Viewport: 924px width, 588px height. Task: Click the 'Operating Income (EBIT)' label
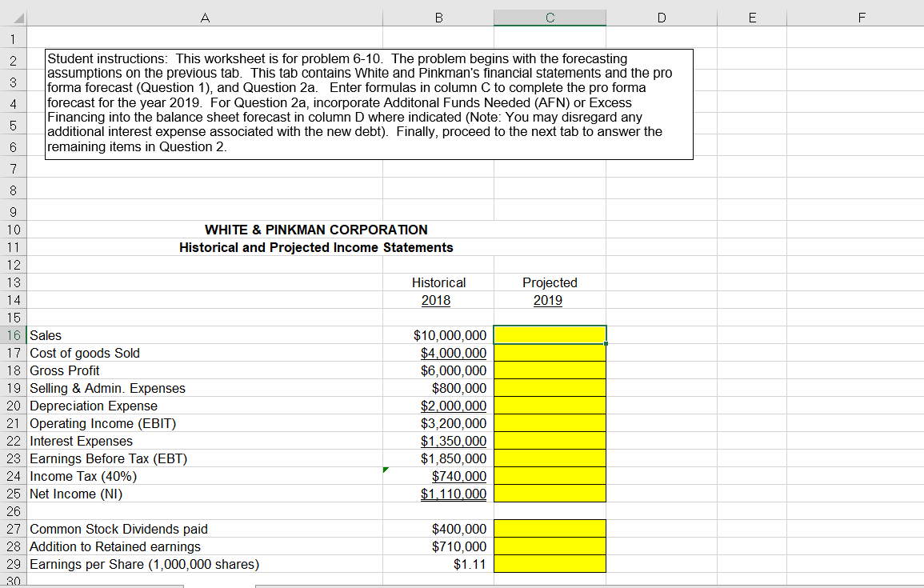(102, 424)
